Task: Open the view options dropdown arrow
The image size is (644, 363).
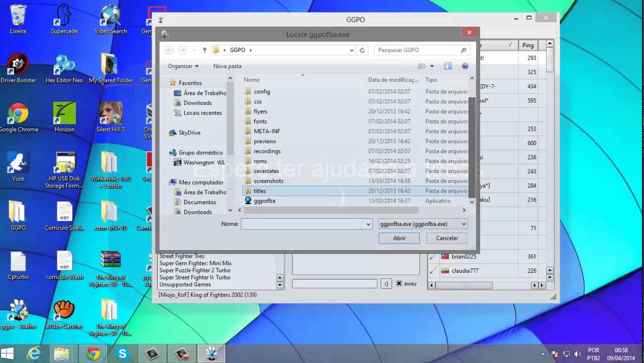Action: coord(432,66)
